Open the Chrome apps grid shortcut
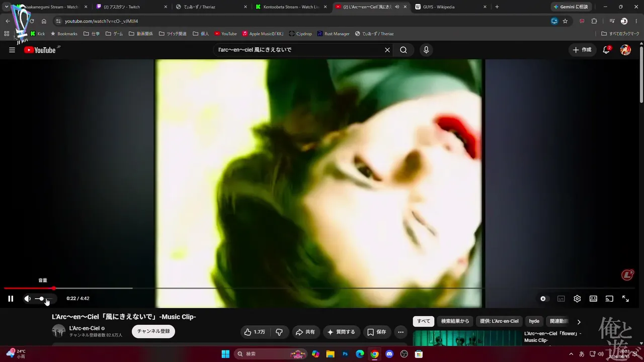Screen dimensions: 644x362 tap(7, 34)
